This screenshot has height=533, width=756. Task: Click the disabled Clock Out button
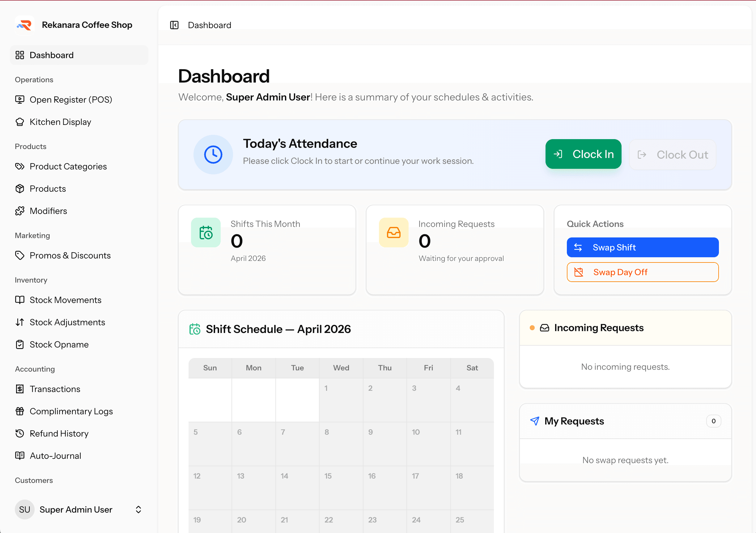[x=672, y=155]
